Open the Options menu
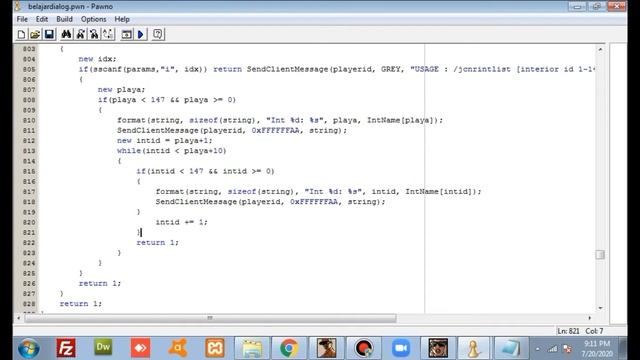This screenshot has width=640, height=360. click(93, 19)
